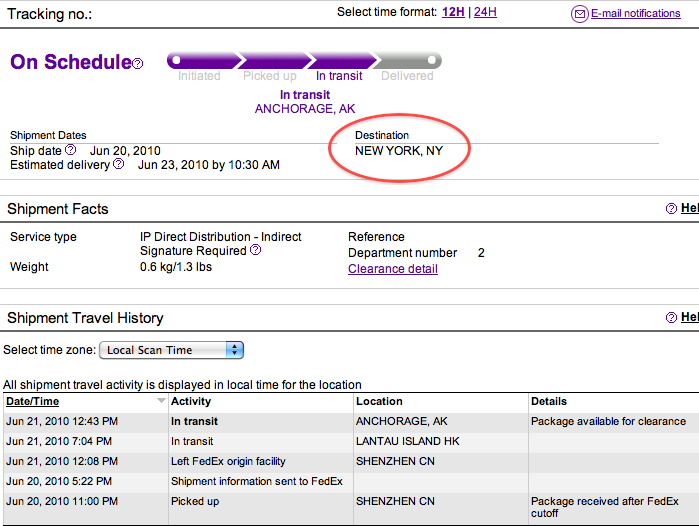Click the ANCHORAGE, AK status under progress bar
Viewport: 699px width, 526px height.
[x=305, y=109]
